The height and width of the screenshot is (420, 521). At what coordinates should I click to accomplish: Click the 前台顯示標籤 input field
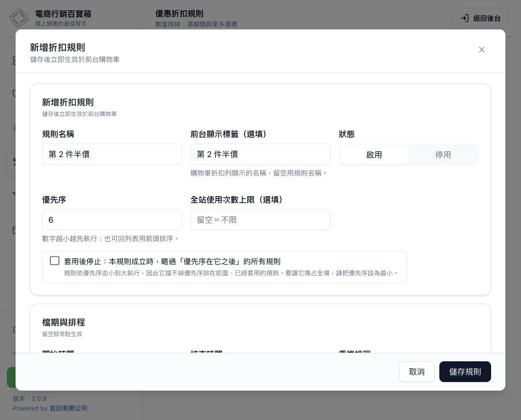click(260, 154)
